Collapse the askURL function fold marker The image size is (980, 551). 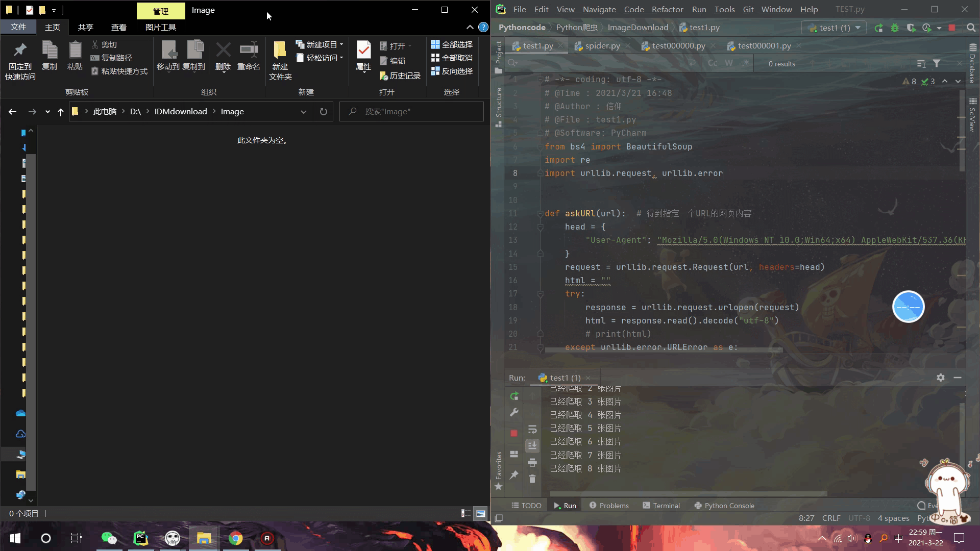pyautogui.click(x=540, y=214)
